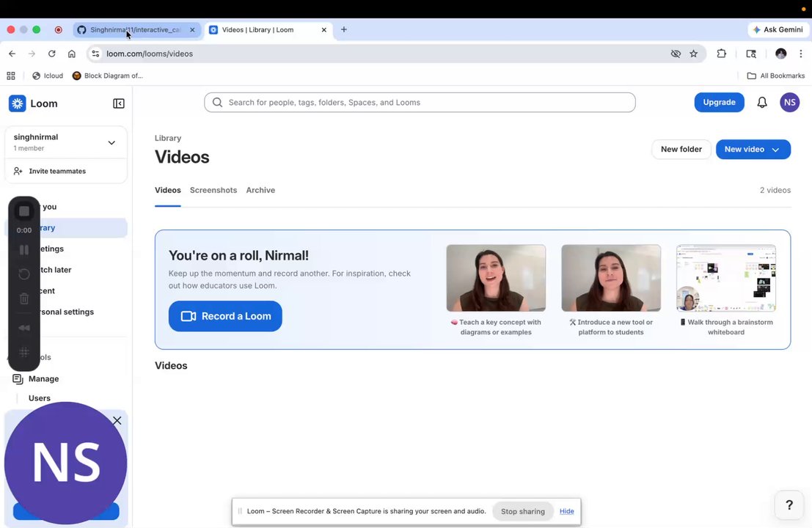This screenshot has height=528, width=812.
Task: Open the help question mark button
Action: 789,505
